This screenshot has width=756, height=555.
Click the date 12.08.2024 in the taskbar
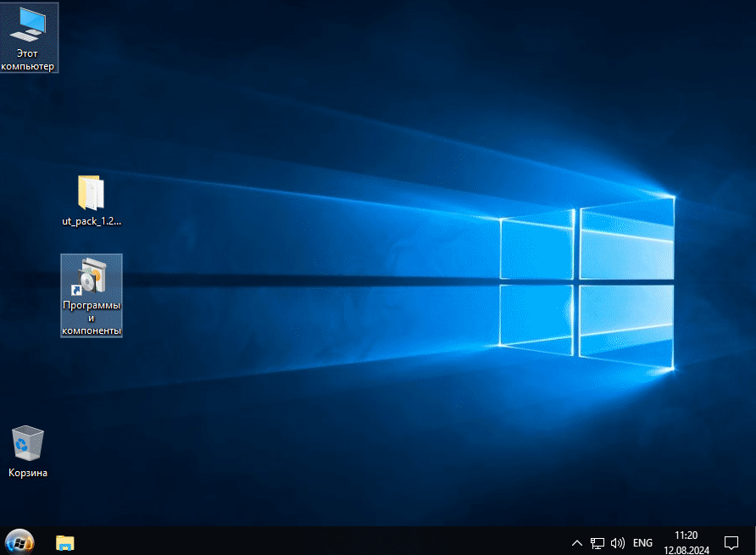686,549
